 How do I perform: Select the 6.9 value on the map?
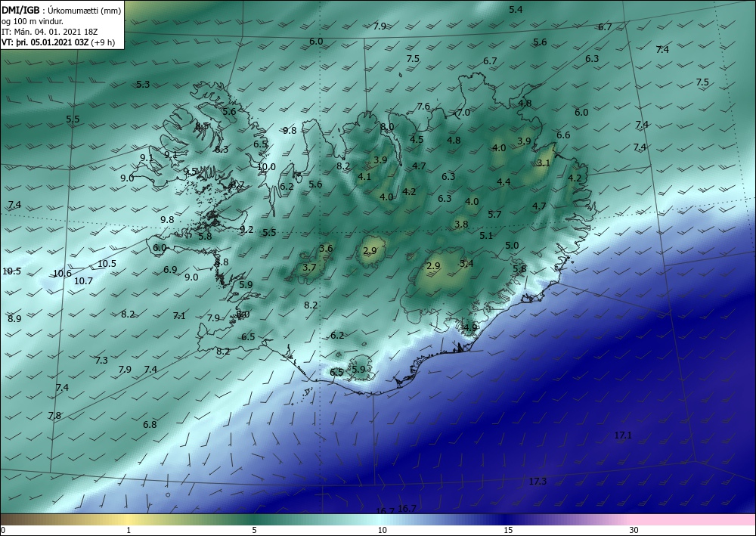point(170,270)
